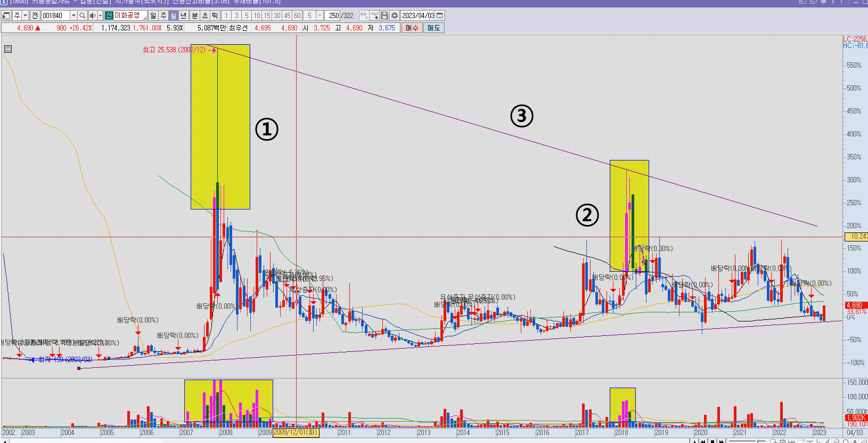Open the calendar date picker icon

(x=440, y=15)
